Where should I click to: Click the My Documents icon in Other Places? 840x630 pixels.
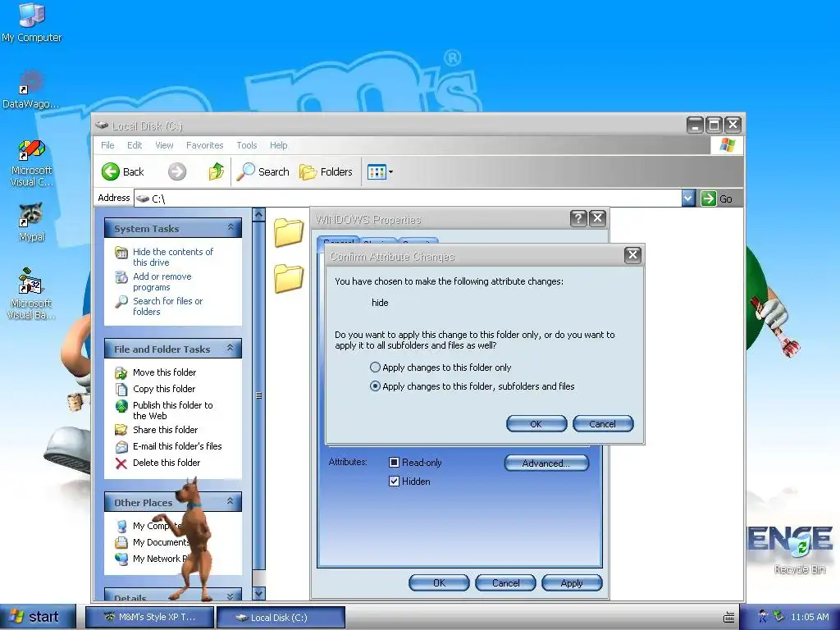coord(121,542)
